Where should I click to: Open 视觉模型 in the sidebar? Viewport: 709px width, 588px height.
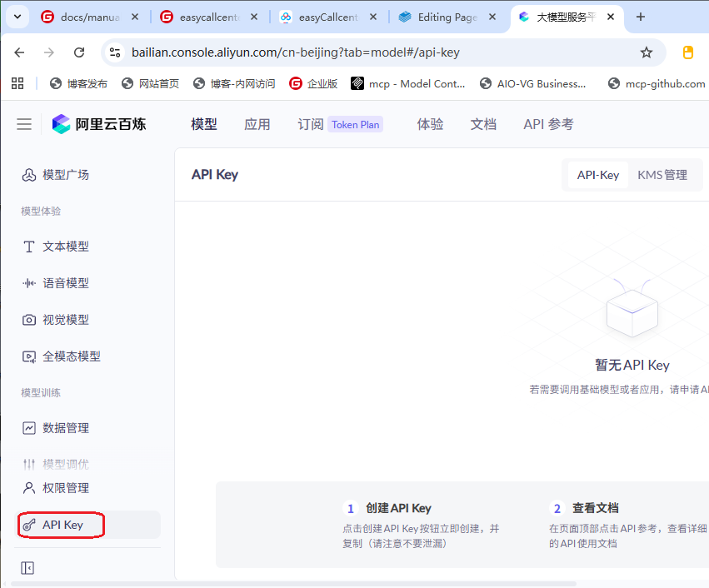(87, 320)
